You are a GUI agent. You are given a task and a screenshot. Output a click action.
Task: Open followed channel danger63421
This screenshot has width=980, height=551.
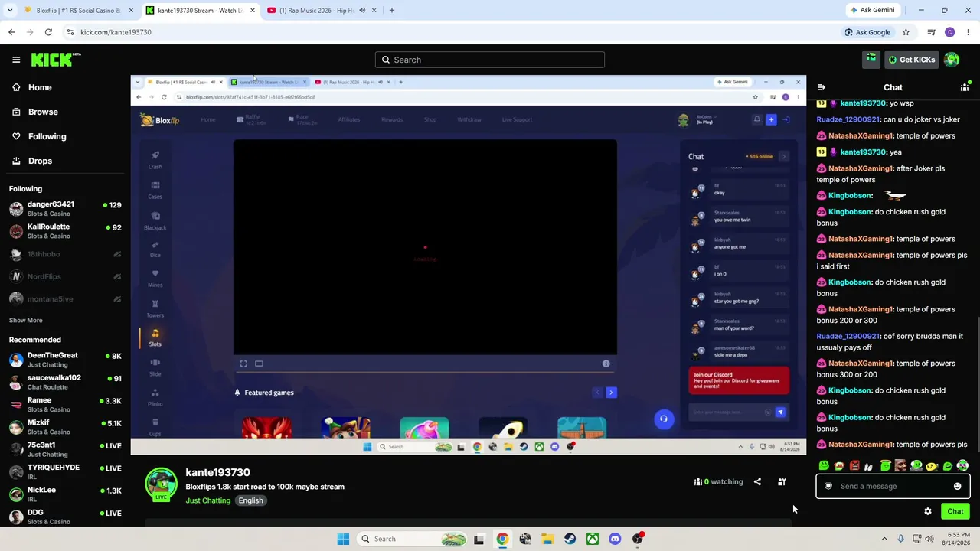pos(65,208)
